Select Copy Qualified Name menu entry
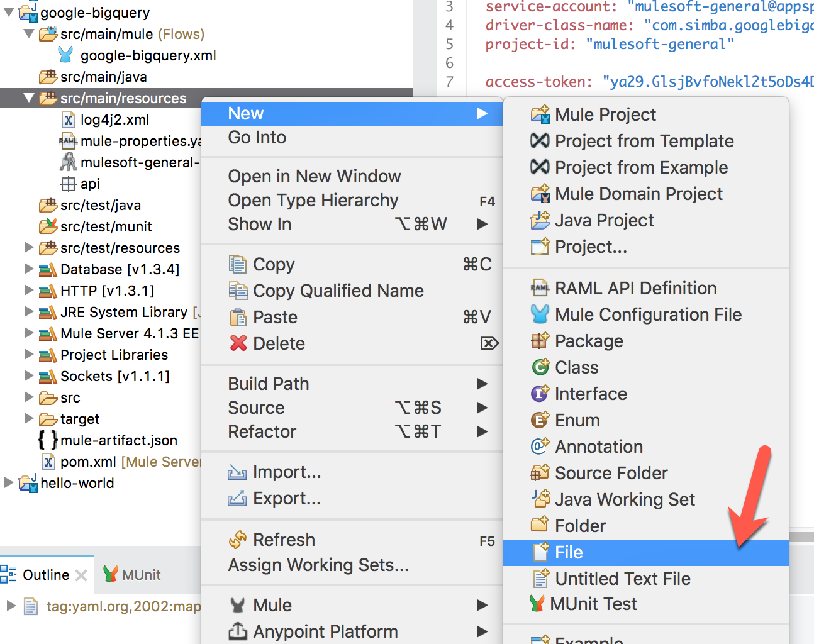The image size is (814, 644). coord(338,291)
